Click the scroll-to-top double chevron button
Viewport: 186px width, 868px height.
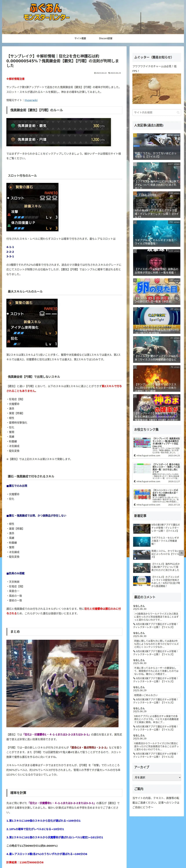click(x=182, y=553)
